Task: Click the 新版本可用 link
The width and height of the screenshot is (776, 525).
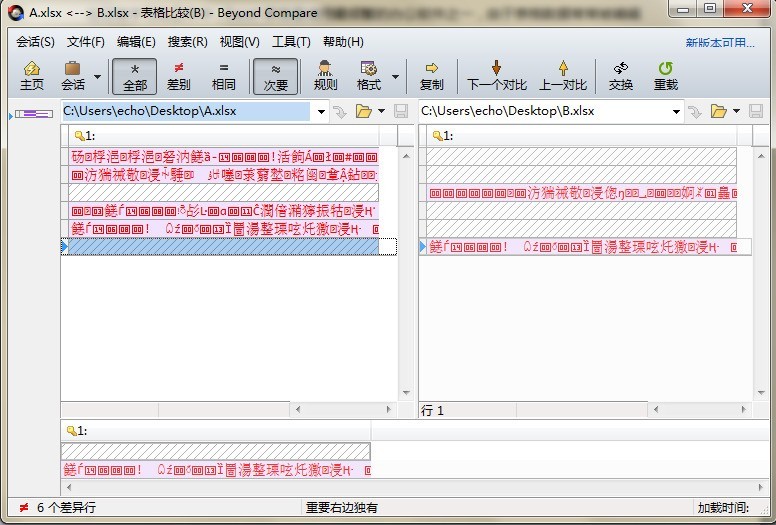Action: [x=720, y=43]
